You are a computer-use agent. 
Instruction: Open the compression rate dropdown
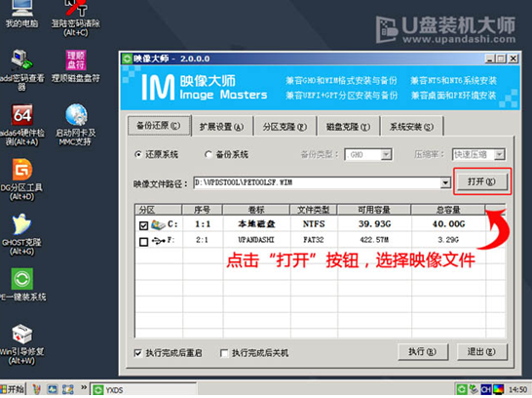tap(478, 155)
